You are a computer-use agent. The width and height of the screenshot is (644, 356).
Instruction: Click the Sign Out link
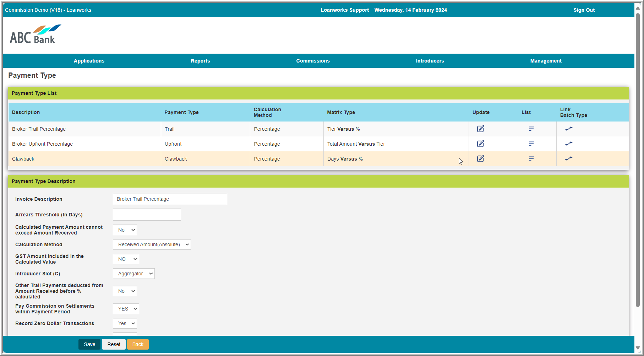click(x=584, y=10)
